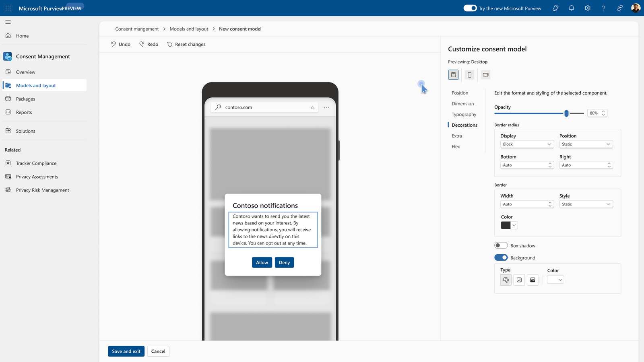The width and height of the screenshot is (644, 362).
Task: Click Reset changes button
Action: (x=186, y=44)
